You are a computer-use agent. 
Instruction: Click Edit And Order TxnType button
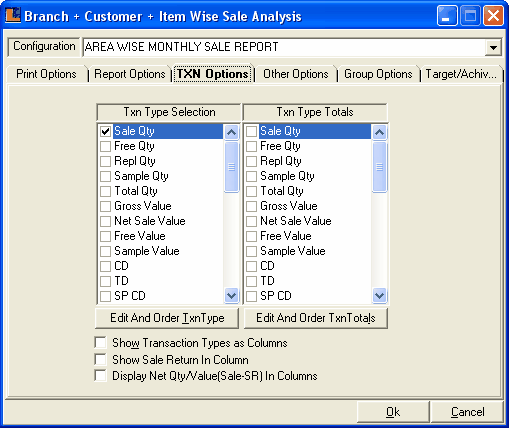point(167,318)
